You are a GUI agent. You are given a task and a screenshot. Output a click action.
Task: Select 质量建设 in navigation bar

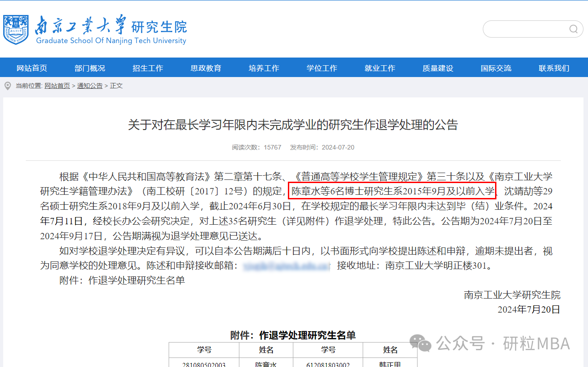coord(438,68)
